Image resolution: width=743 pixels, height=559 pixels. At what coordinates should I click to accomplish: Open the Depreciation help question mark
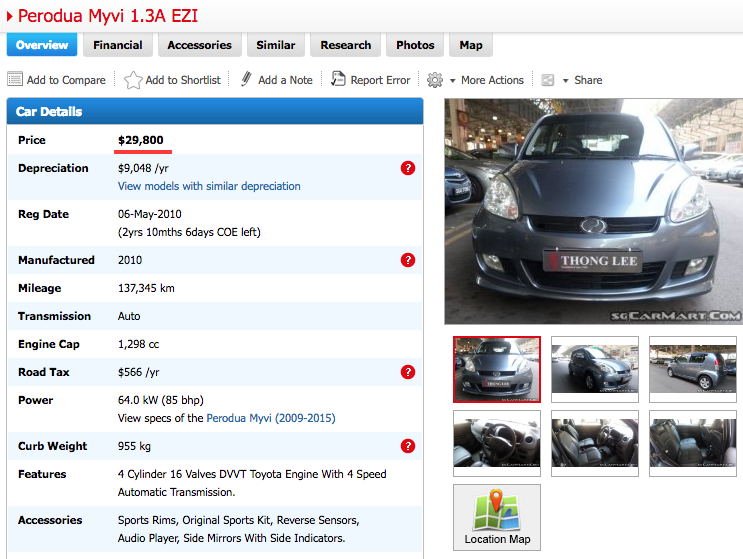(x=408, y=168)
